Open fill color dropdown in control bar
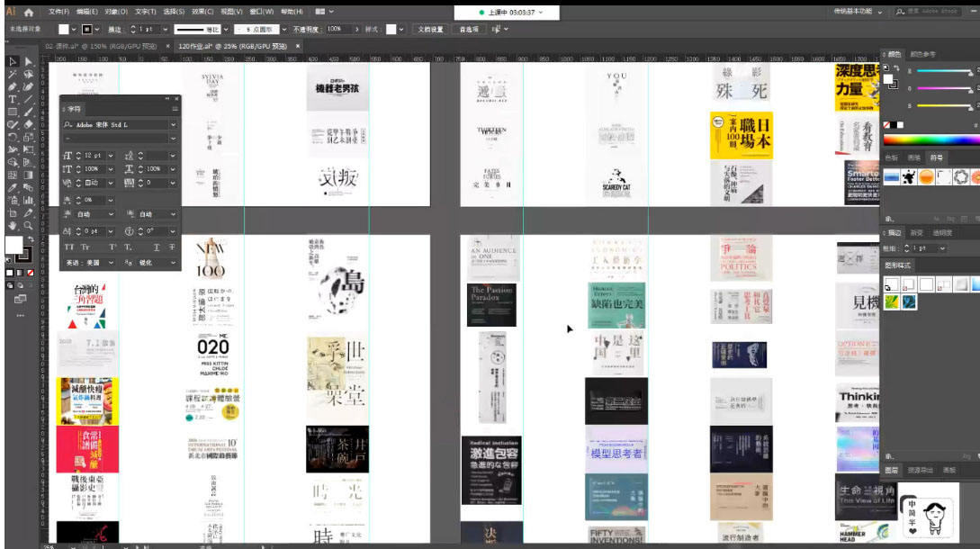Screen dimensions: 980x549 click(74, 30)
